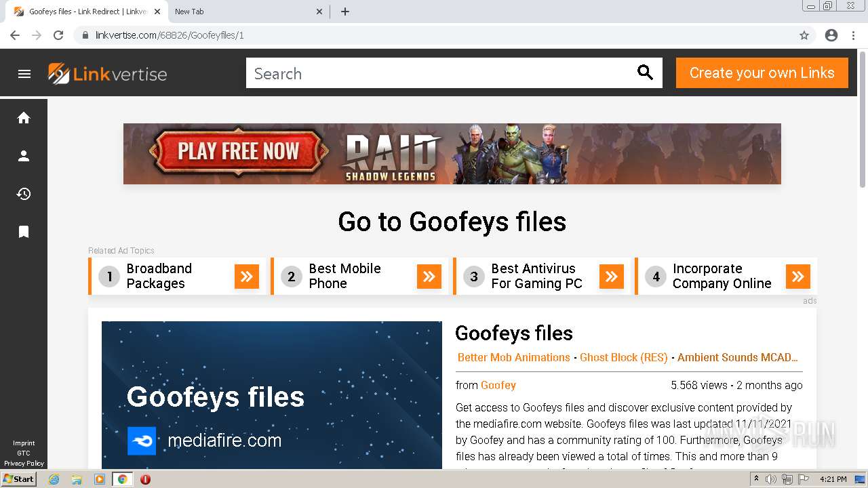Click the Chrome taskbar icon
Screen dimensions: 868x488
point(122,479)
